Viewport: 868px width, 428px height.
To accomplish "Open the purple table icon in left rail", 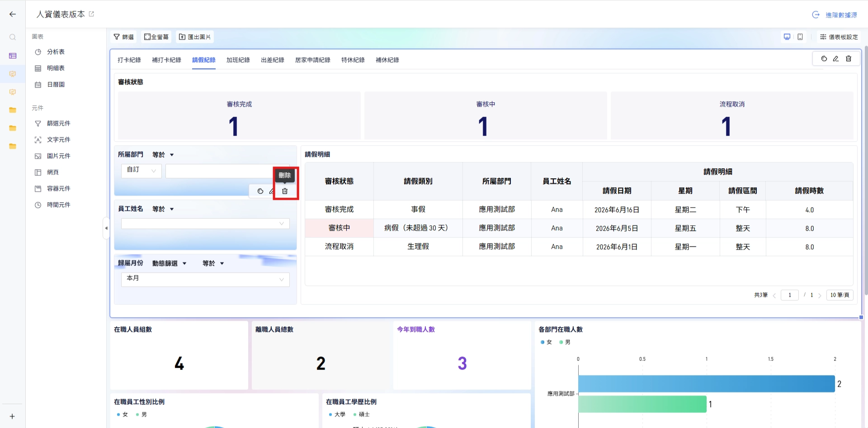I will click(13, 56).
